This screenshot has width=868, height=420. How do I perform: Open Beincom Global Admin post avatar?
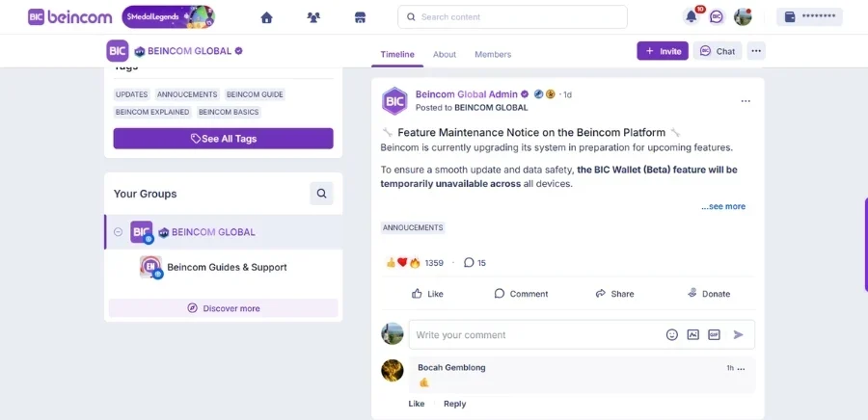tap(394, 101)
